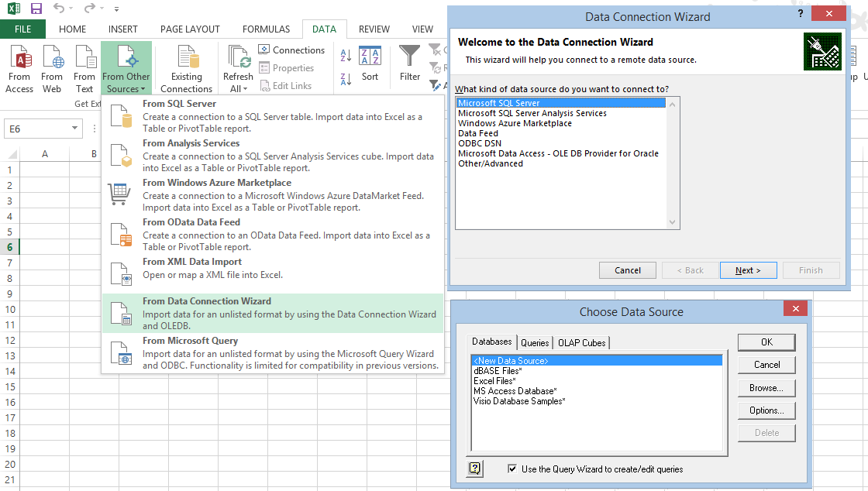Select Microsoft SQL Server Analysis Services source
Screen dimensions: 868x491
561,113
